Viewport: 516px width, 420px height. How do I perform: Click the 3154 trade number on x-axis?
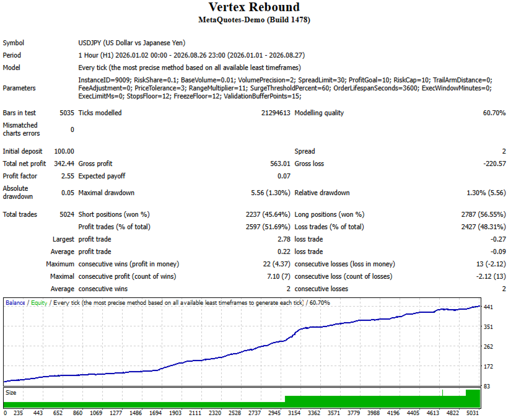coord(294,413)
